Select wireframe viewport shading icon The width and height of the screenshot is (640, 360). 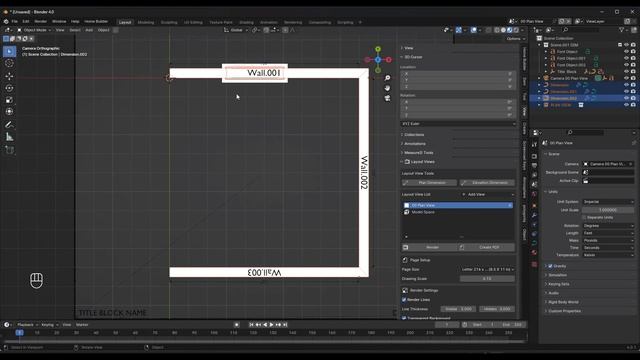click(497, 30)
